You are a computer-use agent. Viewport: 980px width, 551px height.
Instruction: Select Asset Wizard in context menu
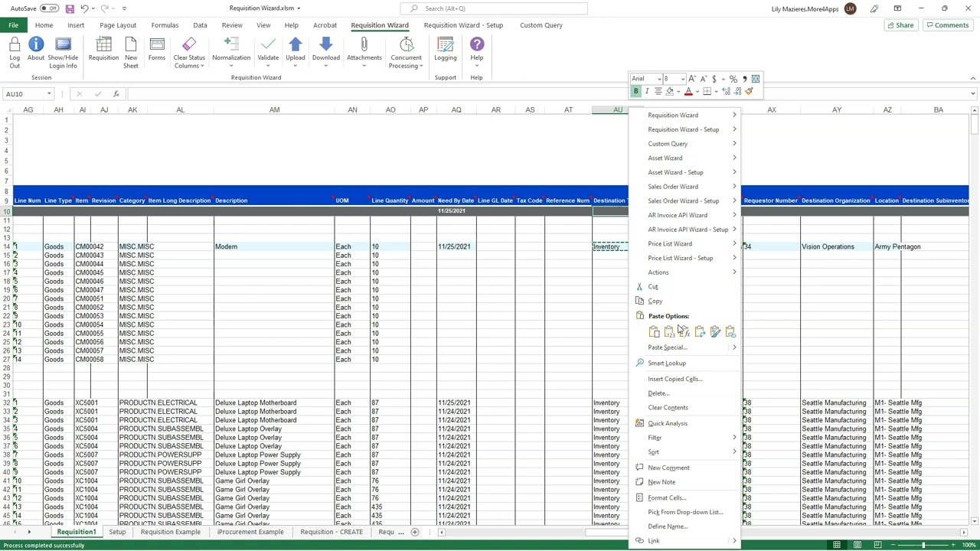(685, 158)
